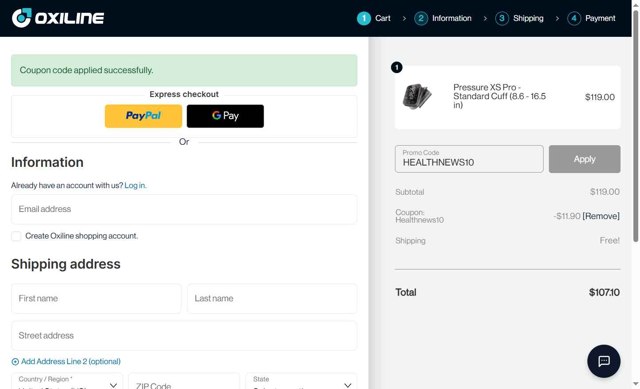The image size is (640, 389).
Task: Click the step 4 circle for Payment
Action: click(574, 18)
